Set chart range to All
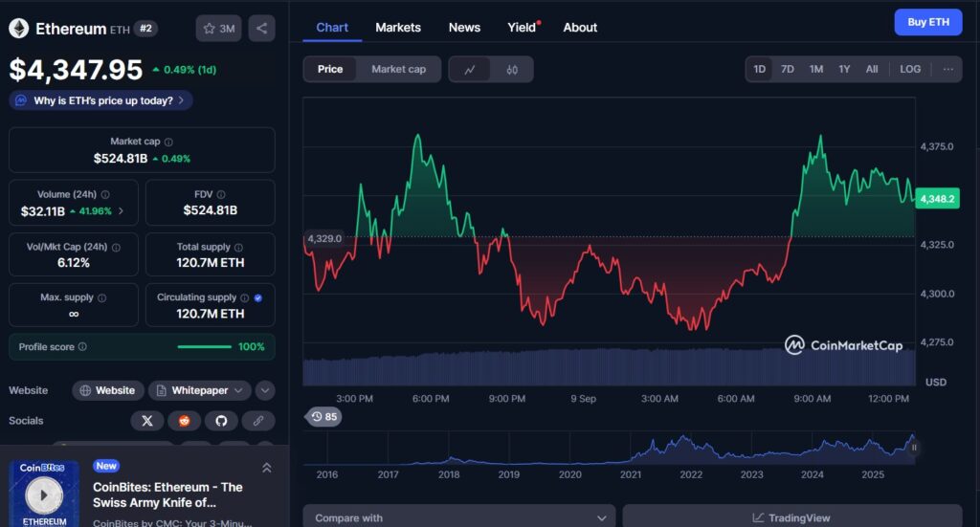 [872, 69]
